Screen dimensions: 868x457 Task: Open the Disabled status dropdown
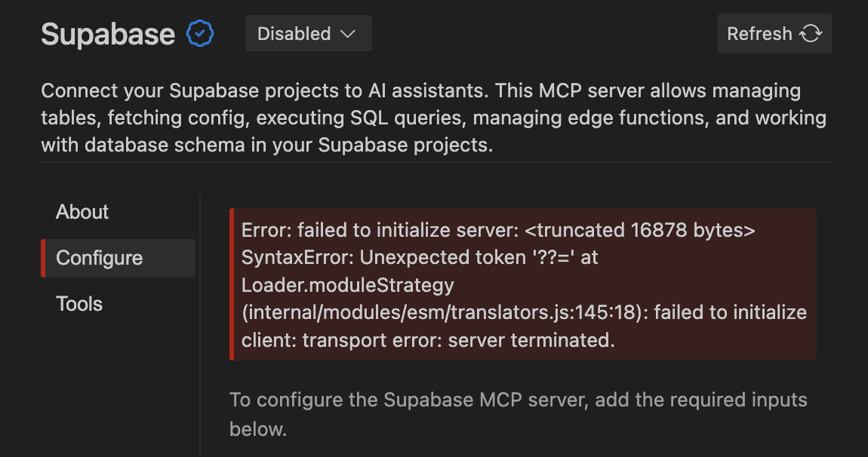(308, 34)
